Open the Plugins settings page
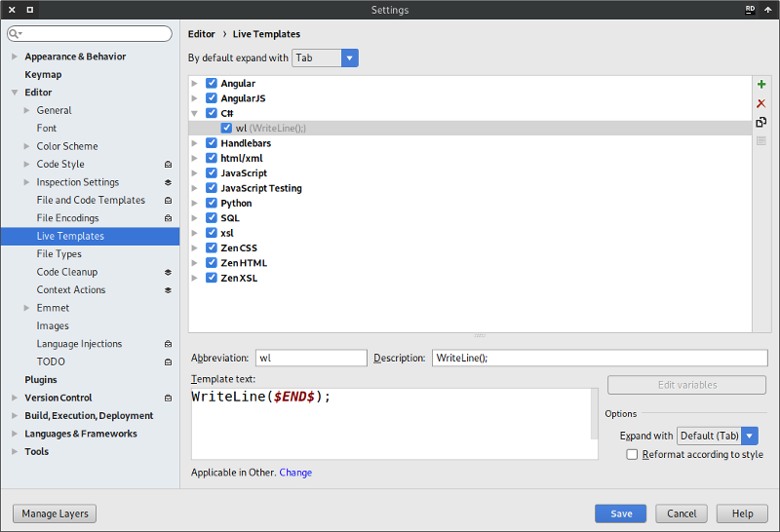 click(41, 380)
